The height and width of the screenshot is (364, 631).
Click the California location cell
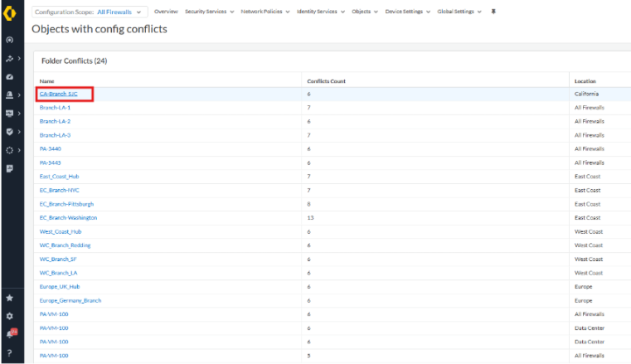(586, 94)
